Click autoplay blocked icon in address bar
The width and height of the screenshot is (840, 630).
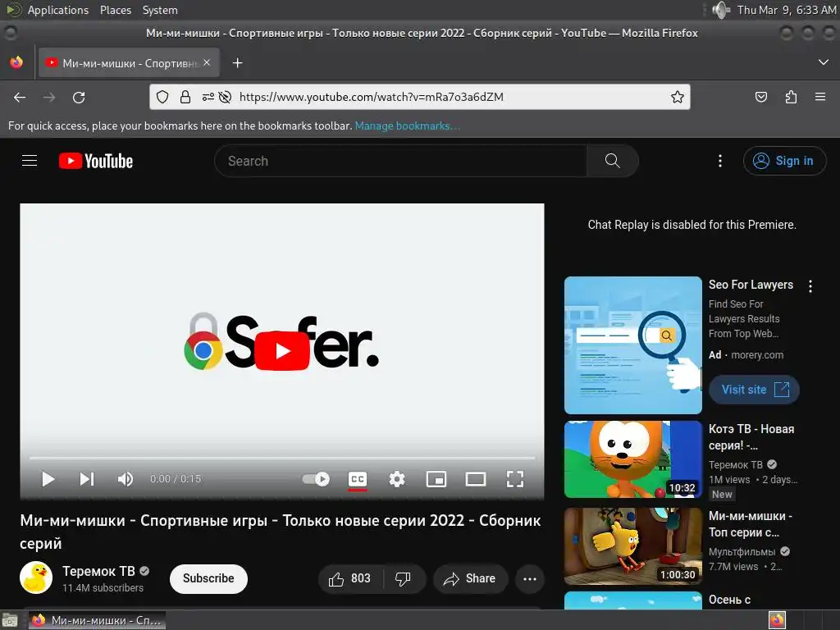(226, 97)
